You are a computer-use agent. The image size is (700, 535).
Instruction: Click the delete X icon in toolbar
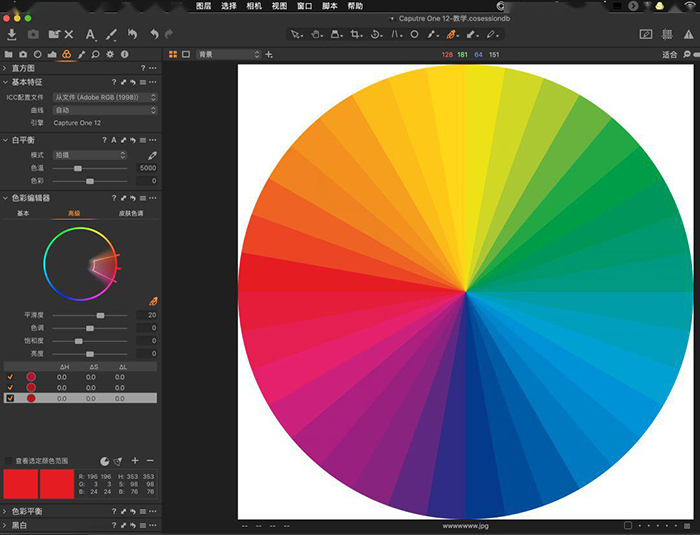coord(69,34)
